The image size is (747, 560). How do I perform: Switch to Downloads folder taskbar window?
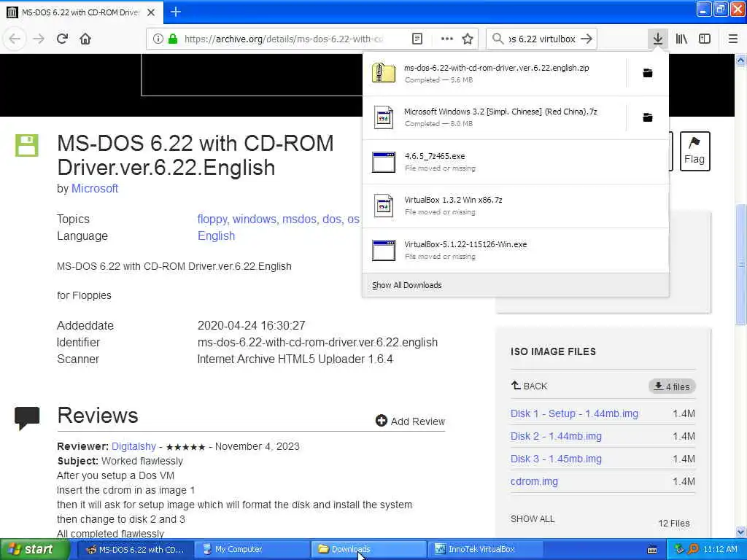coord(368,550)
